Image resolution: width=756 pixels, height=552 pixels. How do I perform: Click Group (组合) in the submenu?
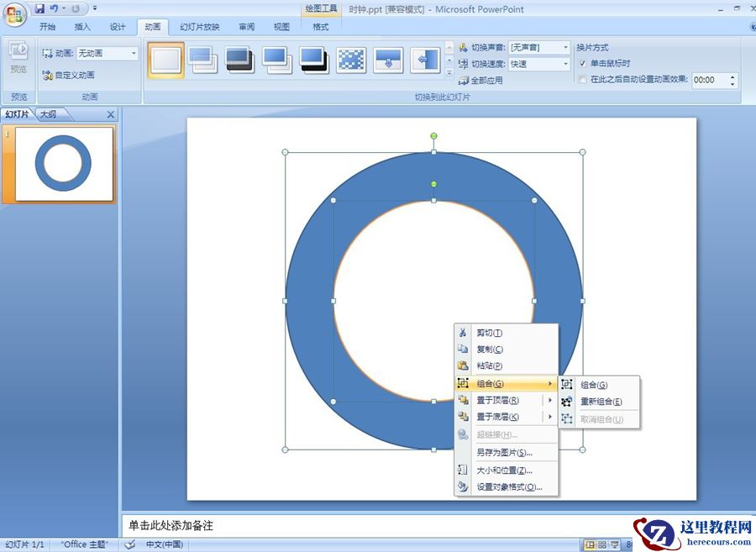tap(599, 385)
